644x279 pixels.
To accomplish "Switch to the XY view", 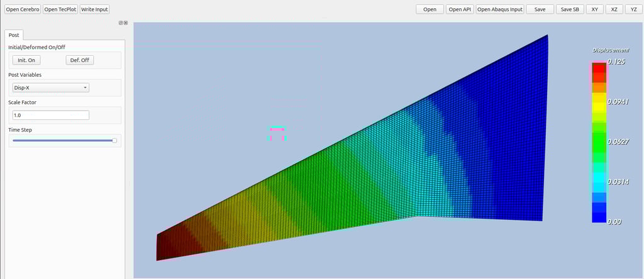I will coord(595,9).
